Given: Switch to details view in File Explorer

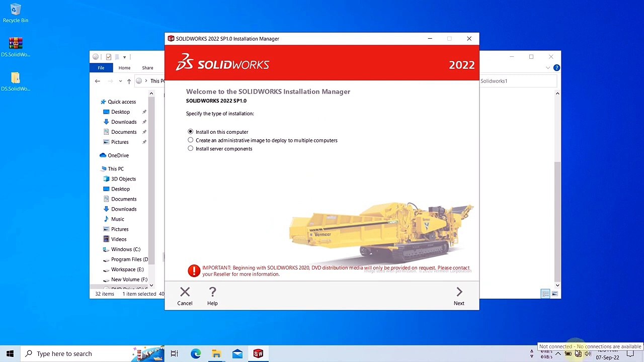Looking at the screenshot, I should coord(545,294).
